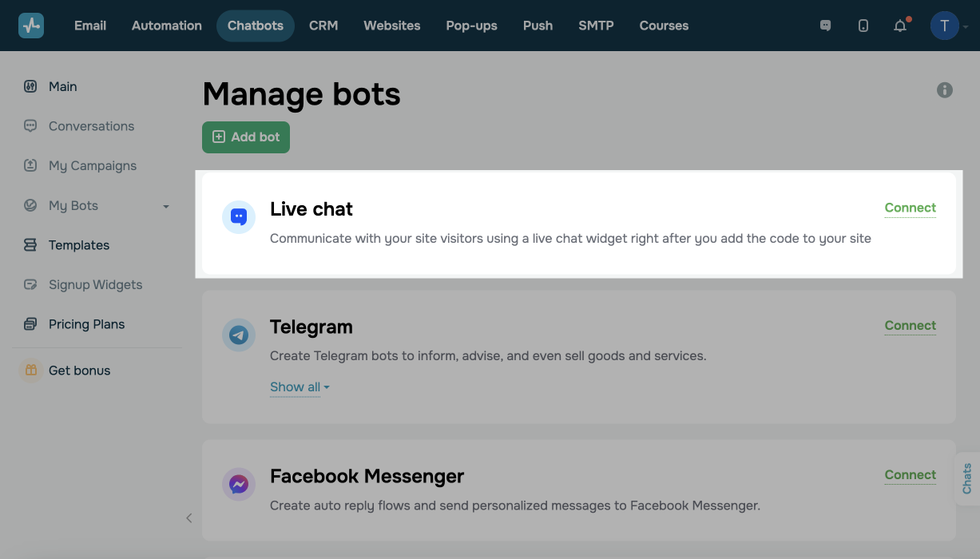The width and height of the screenshot is (980, 559).
Task: Click the Live chat bot icon
Action: [x=238, y=216]
